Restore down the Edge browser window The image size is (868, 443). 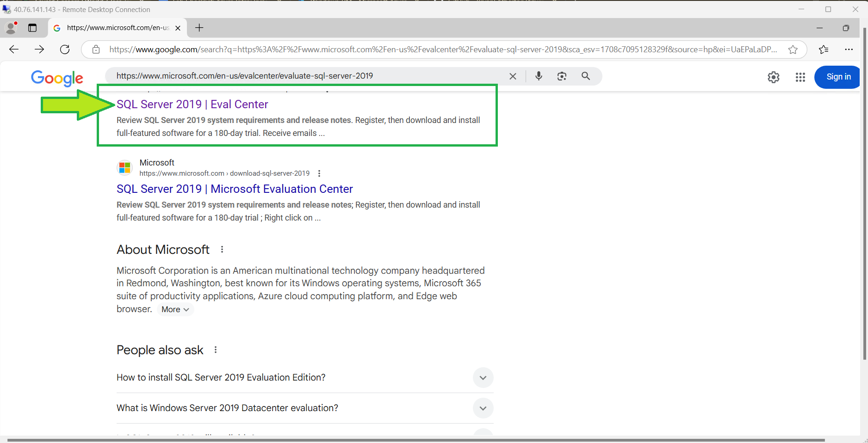click(x=846, y=28)
